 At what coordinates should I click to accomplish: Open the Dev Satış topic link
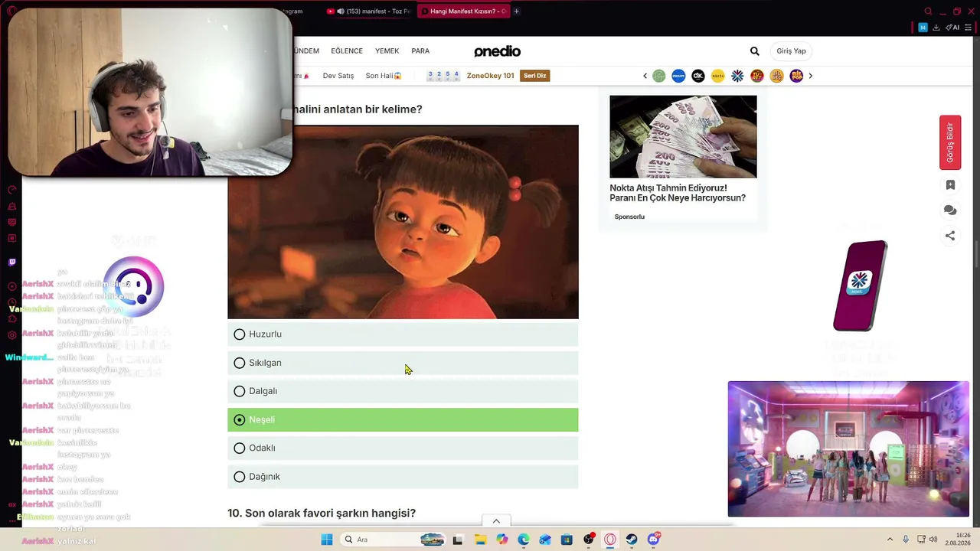pos(338,76)
